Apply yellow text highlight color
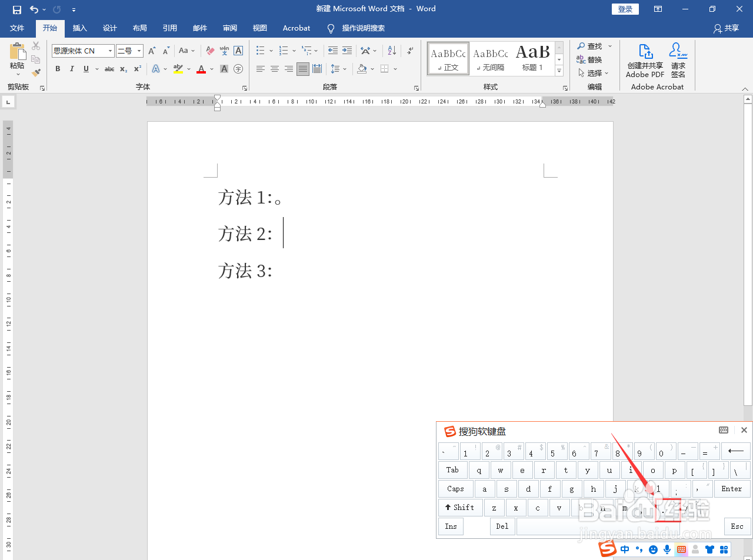 click(x=178, y=69)
